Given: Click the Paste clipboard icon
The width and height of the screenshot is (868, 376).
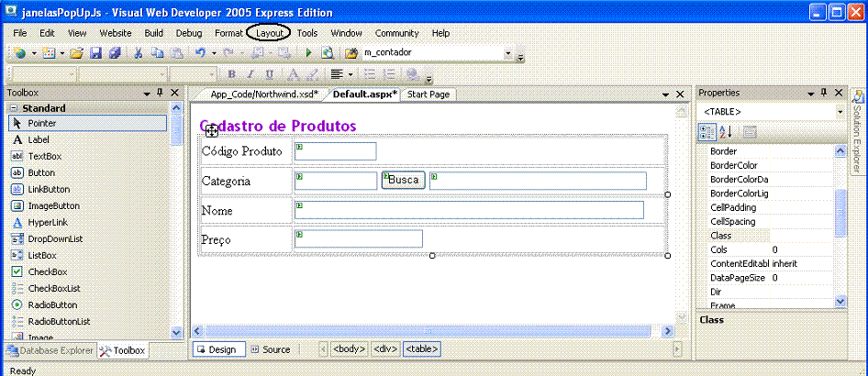Looking at the screenshot, I should (176, 53).
